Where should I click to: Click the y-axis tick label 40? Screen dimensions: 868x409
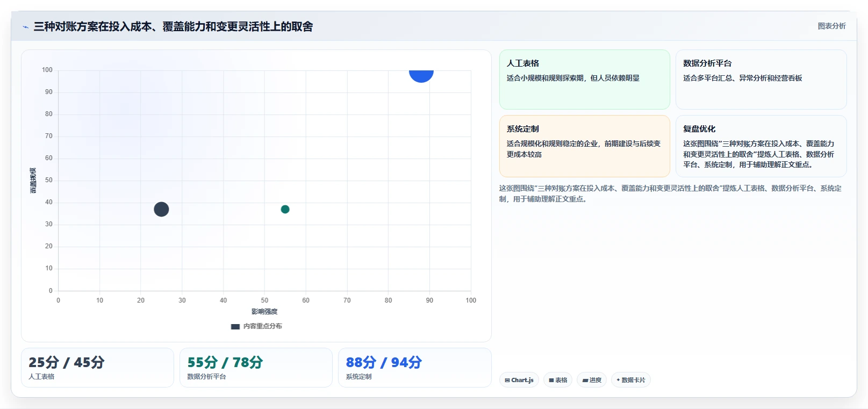pyautogui.click(x=49, y=202)
